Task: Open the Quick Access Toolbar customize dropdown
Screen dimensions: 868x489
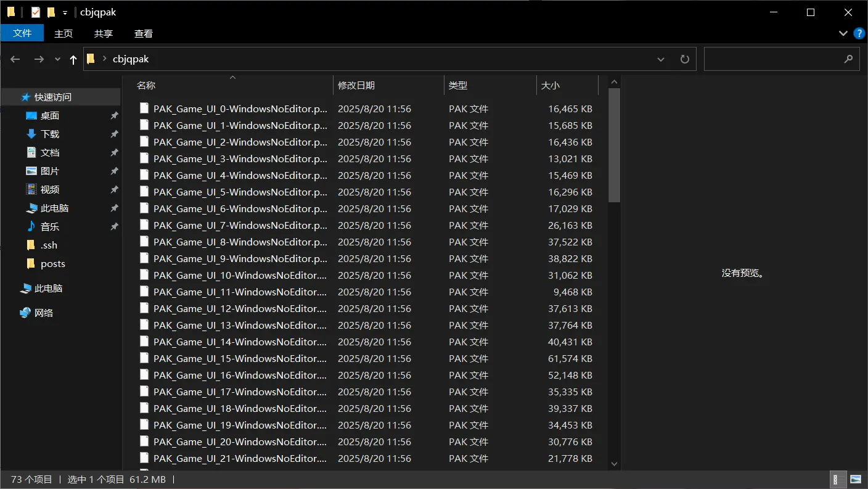Action: coord(65,13)
